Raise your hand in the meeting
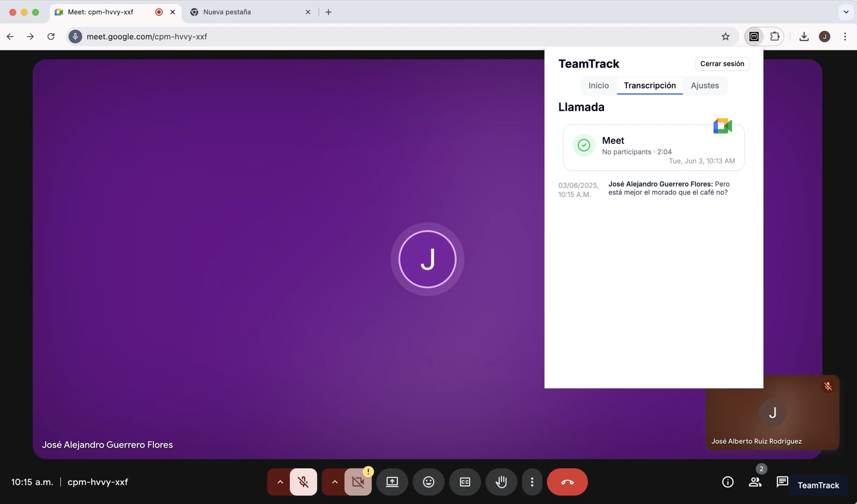 click(x=501, y=482)
